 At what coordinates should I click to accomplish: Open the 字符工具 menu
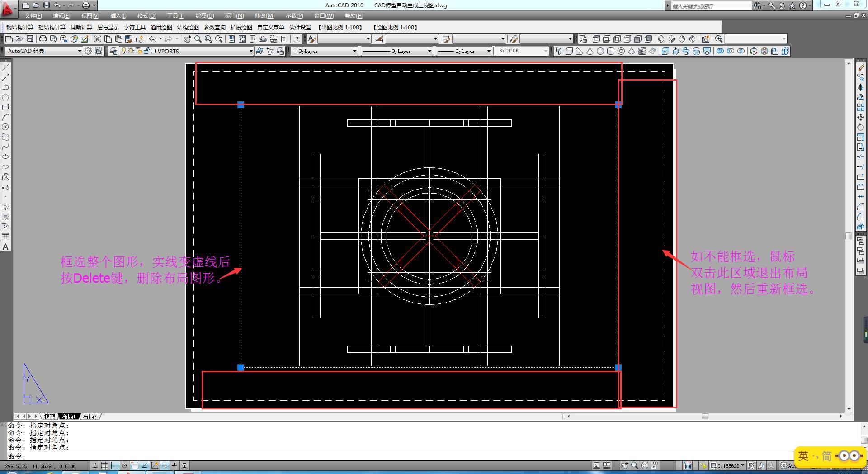click(x=135, y=28)
